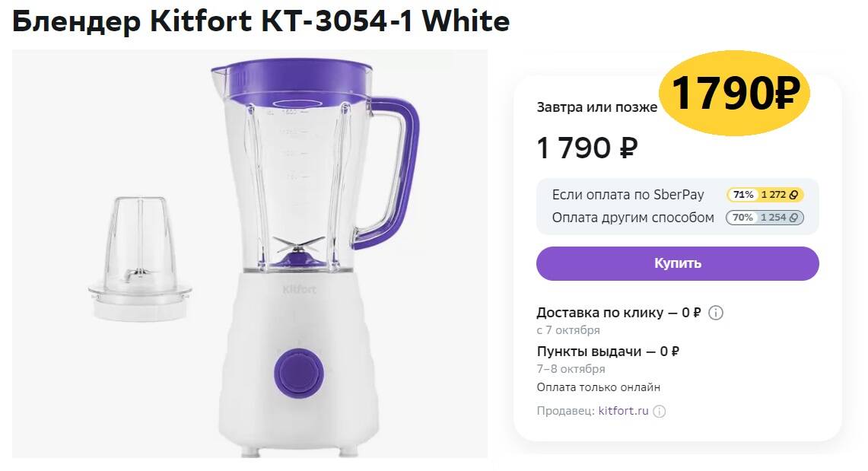Click the 1 790 ₽ price text
This screenshot has width=868, height=471.
(587, 148)
